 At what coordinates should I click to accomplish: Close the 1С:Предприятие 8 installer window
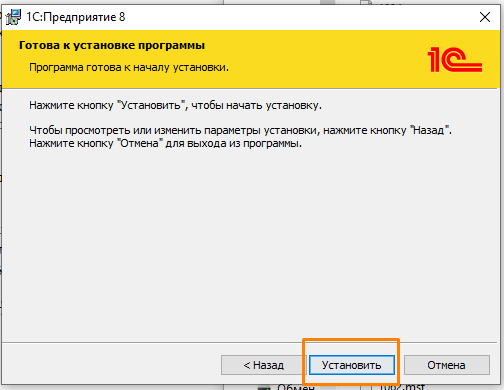click(485, 17)
